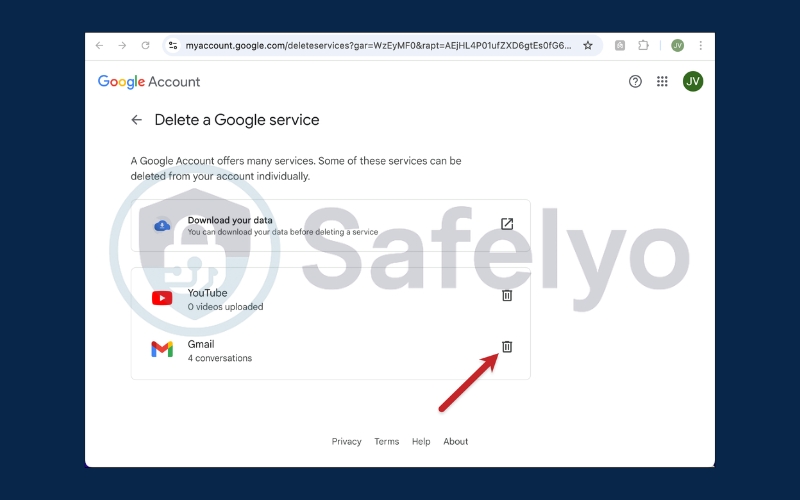Click the extension icon left of puzzle icon
Viewport: 800px width, 500px height.
point(620,45)
